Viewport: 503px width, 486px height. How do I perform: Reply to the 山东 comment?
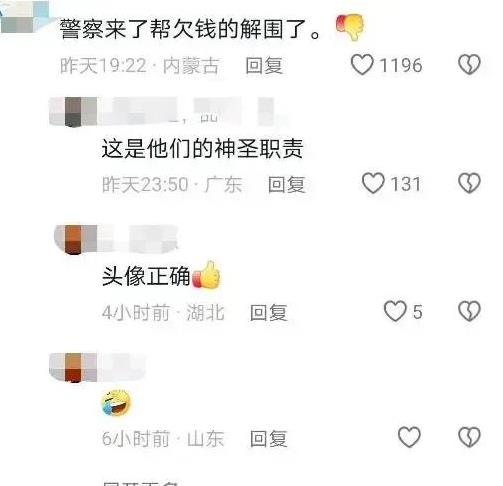click(269, 438)
